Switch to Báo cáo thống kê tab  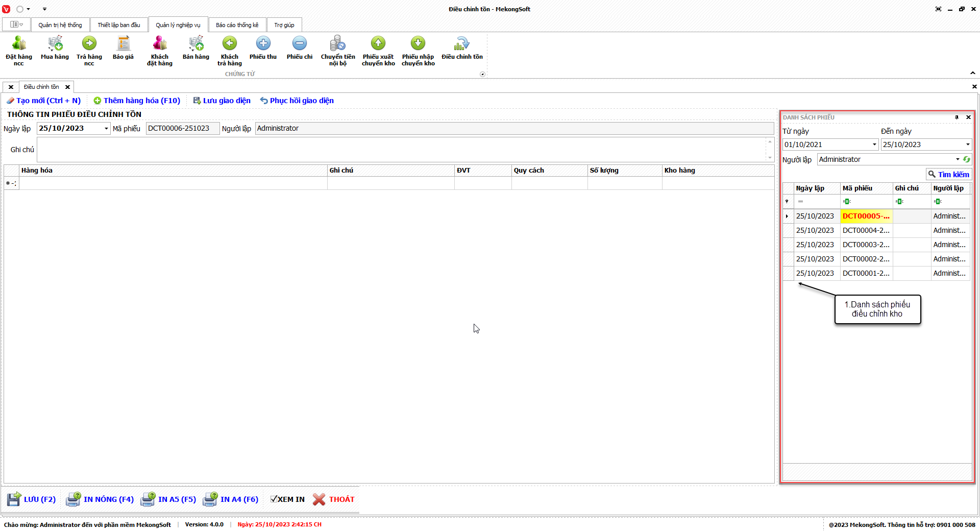(237, 25)
